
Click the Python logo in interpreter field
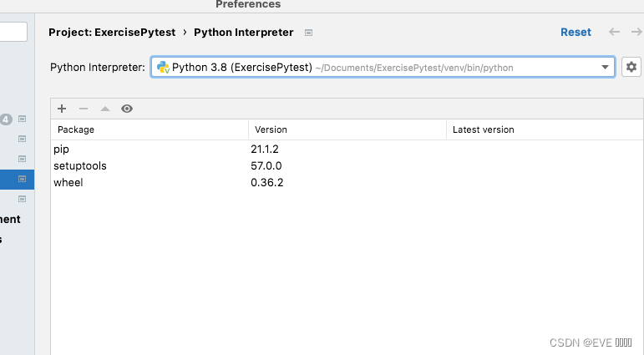pos(163,67)
